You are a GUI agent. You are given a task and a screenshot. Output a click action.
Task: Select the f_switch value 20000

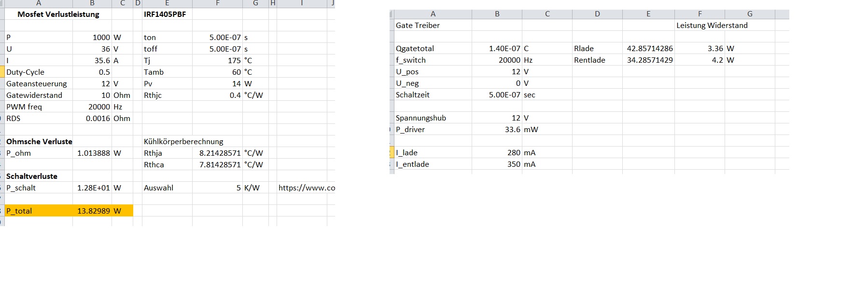tap(497, 60)
